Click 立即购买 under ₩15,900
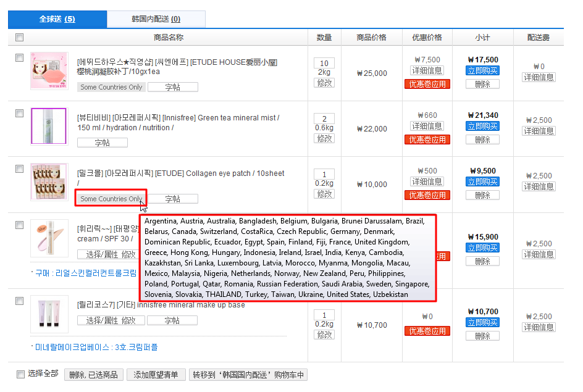 point(482,248)
